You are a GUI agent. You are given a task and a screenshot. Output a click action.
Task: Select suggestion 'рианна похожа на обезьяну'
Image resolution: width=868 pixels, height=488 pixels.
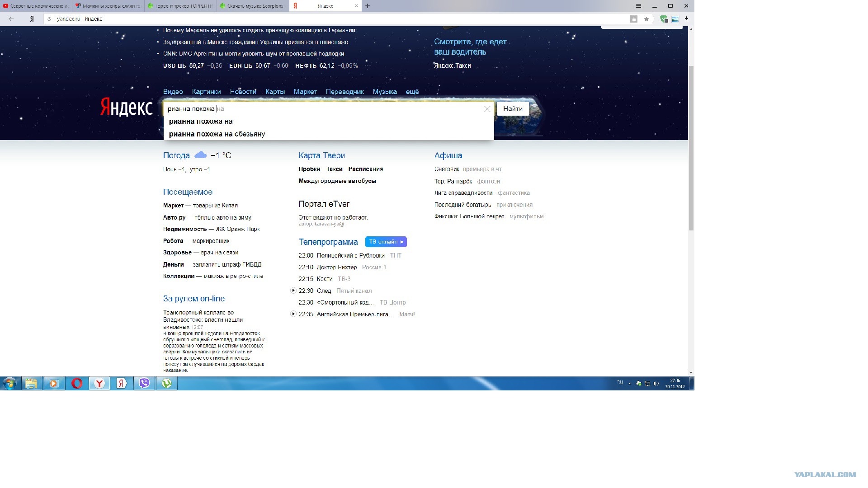click(x=329, y=134)
